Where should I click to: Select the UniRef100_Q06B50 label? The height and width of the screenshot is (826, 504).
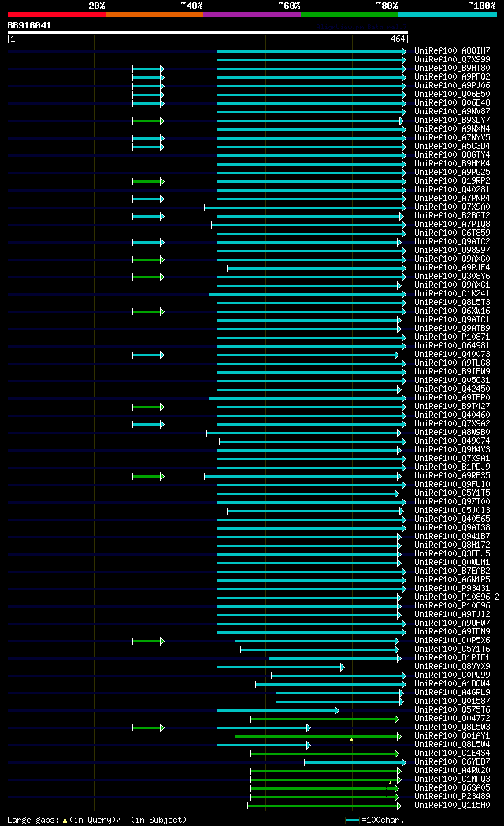(x=452, y=95)
